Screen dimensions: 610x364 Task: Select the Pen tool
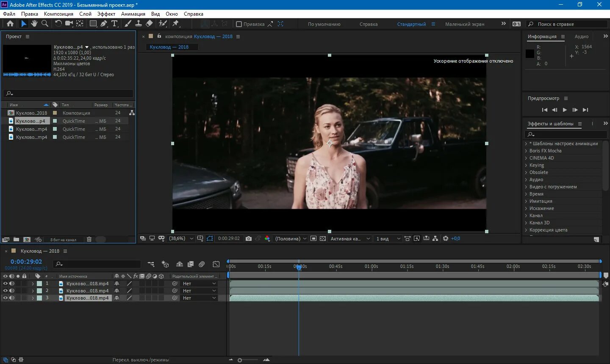[104, 24]
